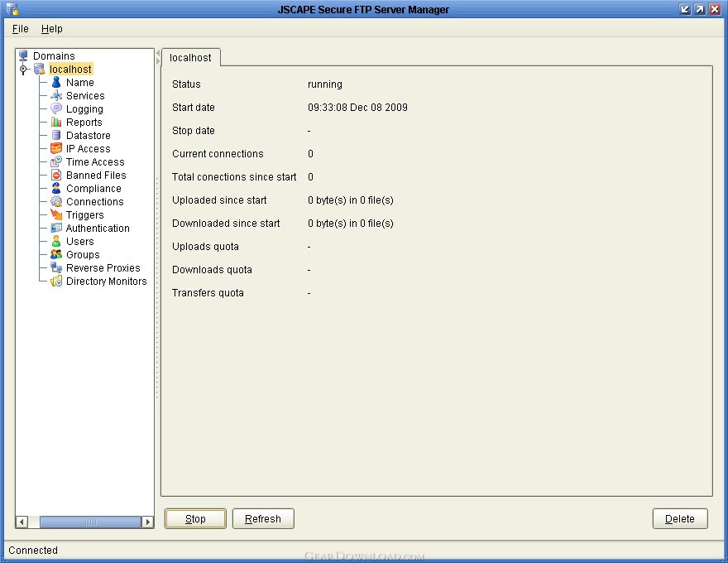728x563 pixels.
Task: Open the Triggers tree item
Action: point(85,215)
